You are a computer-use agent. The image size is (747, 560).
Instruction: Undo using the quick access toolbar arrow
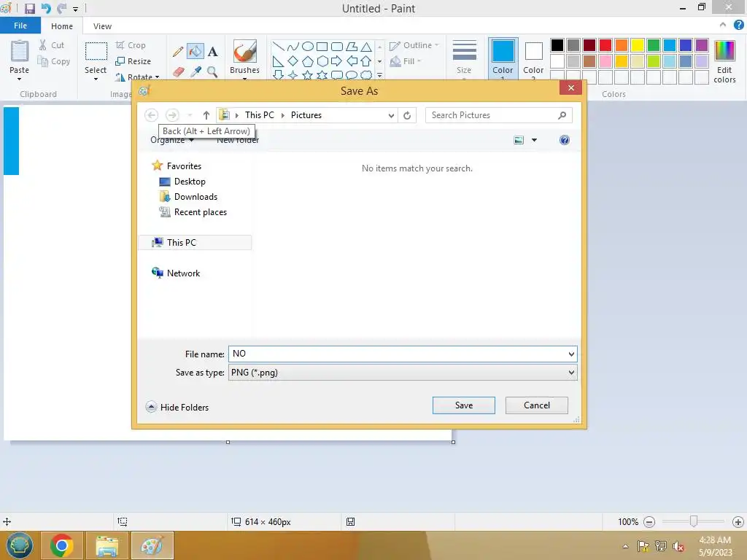point(46,9)
